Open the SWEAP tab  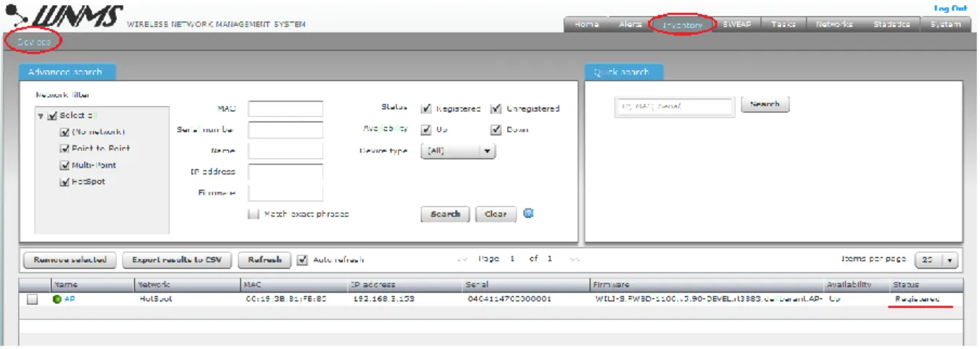coord(737,24)
